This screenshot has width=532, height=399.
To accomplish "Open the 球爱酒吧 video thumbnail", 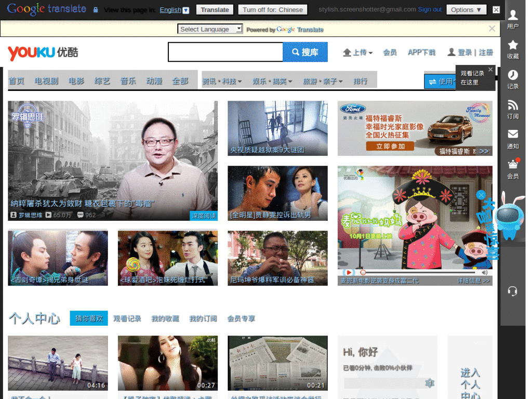I will pyautogui.click(x=168, y=258).
